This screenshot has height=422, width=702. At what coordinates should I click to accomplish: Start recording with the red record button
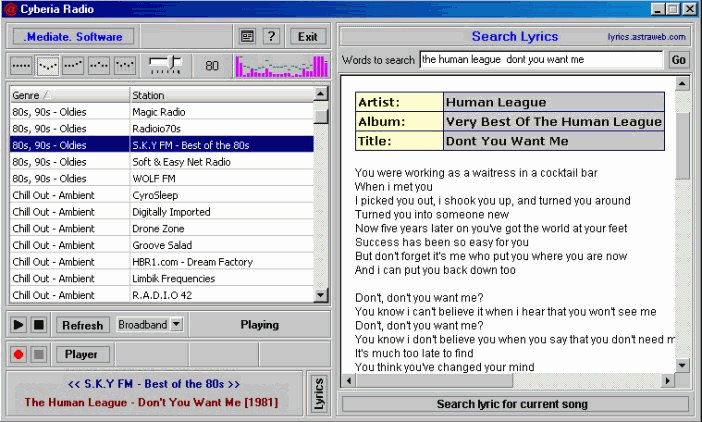pyautogui.click(x=18, y=354)
